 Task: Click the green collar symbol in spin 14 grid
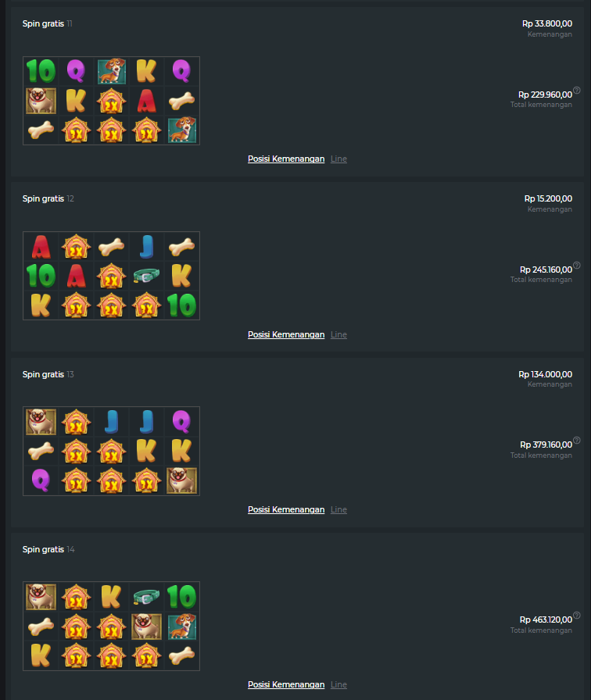[146, 597]
